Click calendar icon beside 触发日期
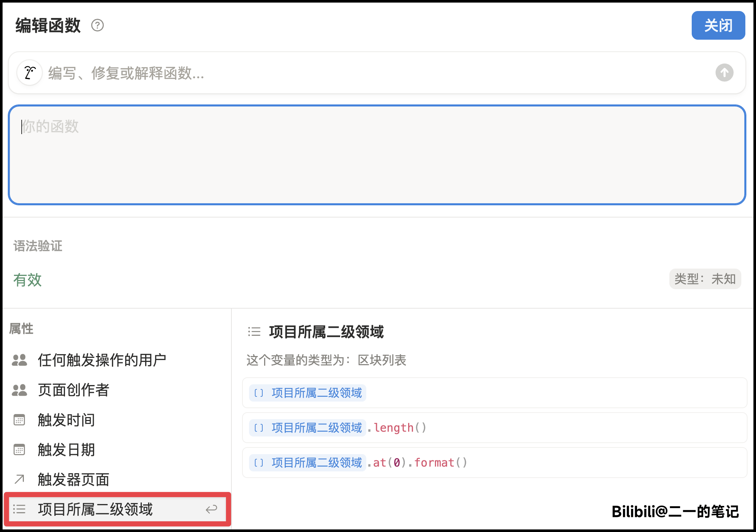The image size is (756, 532). coord(19,450)
